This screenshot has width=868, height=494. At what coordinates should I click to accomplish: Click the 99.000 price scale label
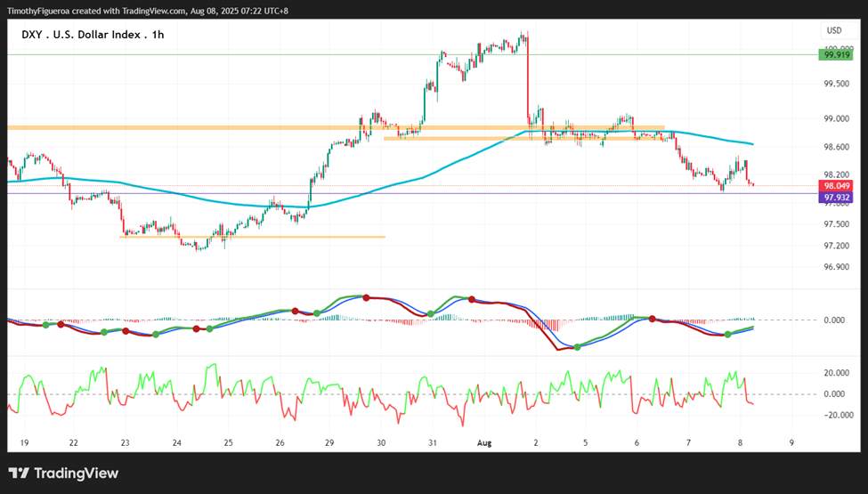click(x=837, y=119)
